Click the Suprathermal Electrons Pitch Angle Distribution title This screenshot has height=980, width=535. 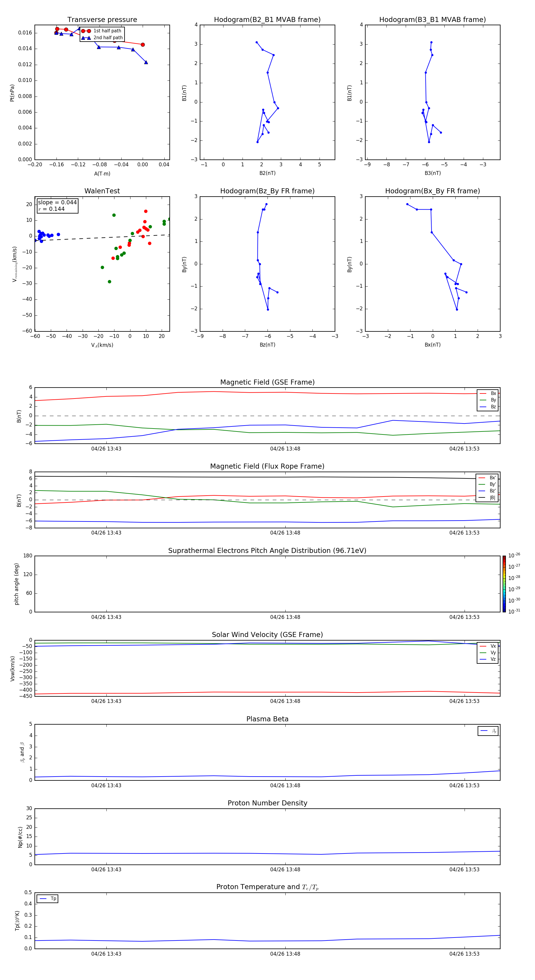(x=267, y=551)
